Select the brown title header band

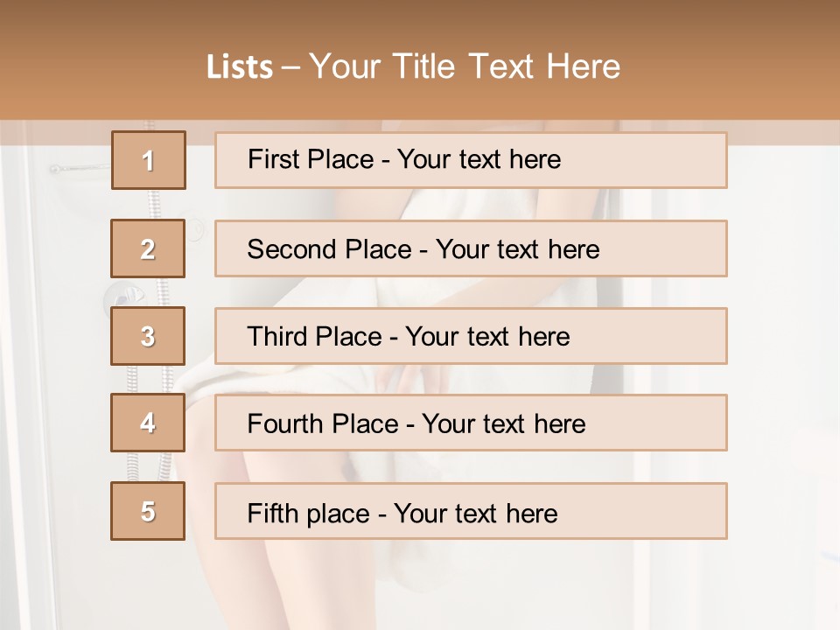click(420, 60)
